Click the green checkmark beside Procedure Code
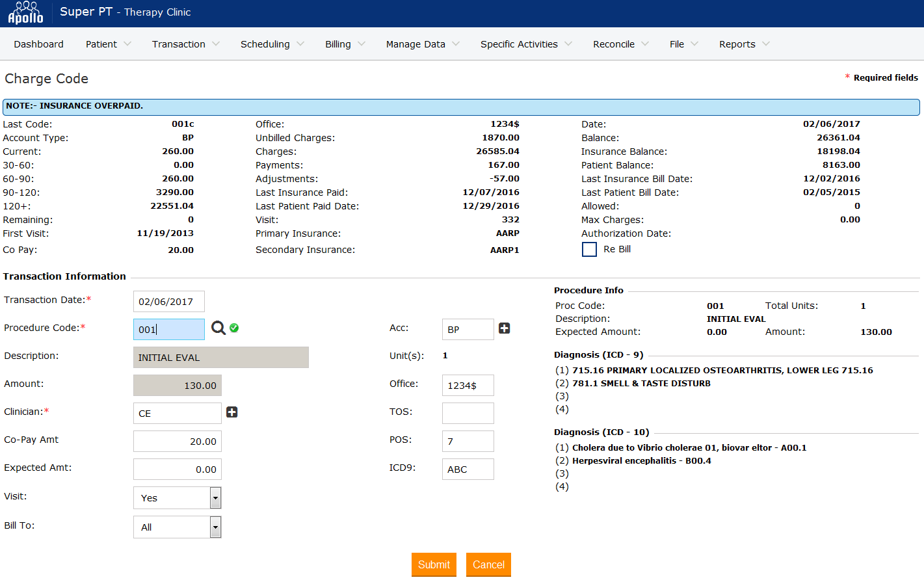The height and width of the screenshot is (582, 924). point(234,328)
